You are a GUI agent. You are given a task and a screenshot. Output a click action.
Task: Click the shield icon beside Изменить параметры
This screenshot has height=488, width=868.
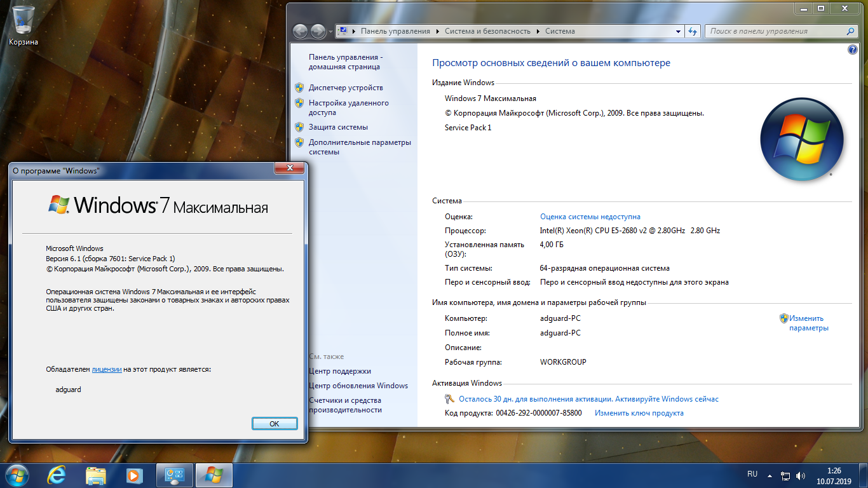pos(784,318)
